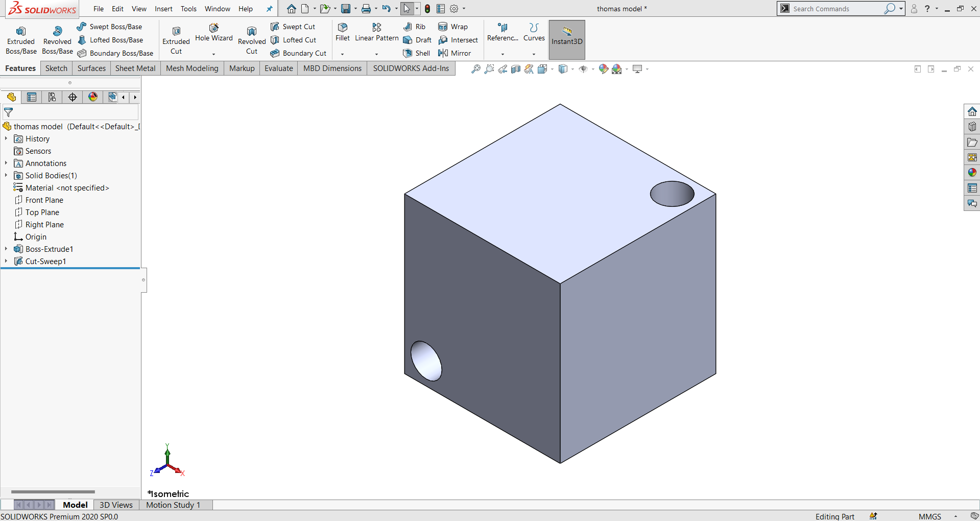Open the MMGS unit system selector
The height and width of the screenshot is (521, 980).
coord(929,516)
